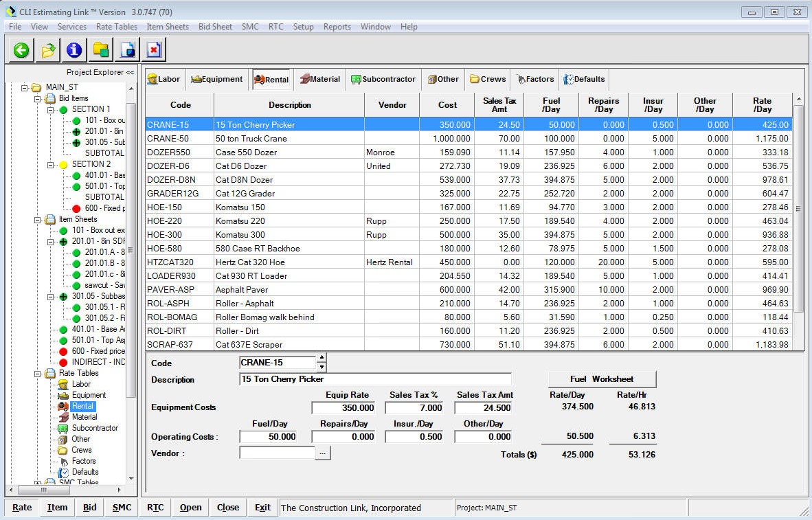This screenshot has width=812, height=520.
Task: Switch to the Equipment tab
Action: [x=217, y=79]
